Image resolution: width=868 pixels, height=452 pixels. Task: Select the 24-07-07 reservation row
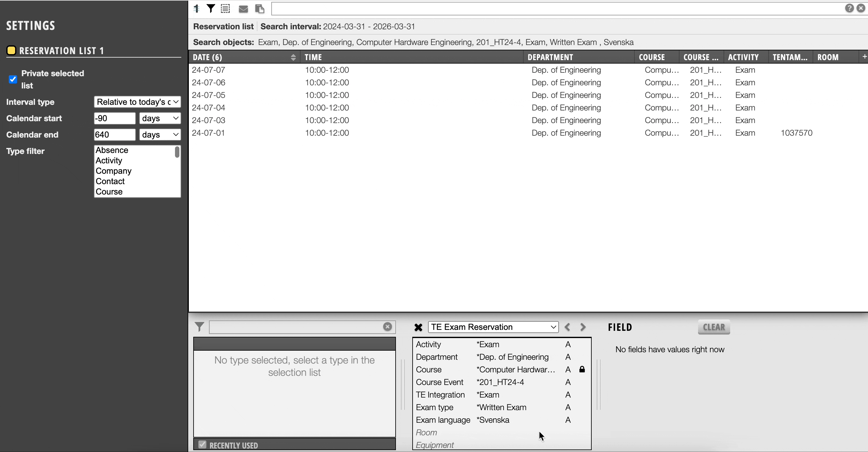coord(528,70)
